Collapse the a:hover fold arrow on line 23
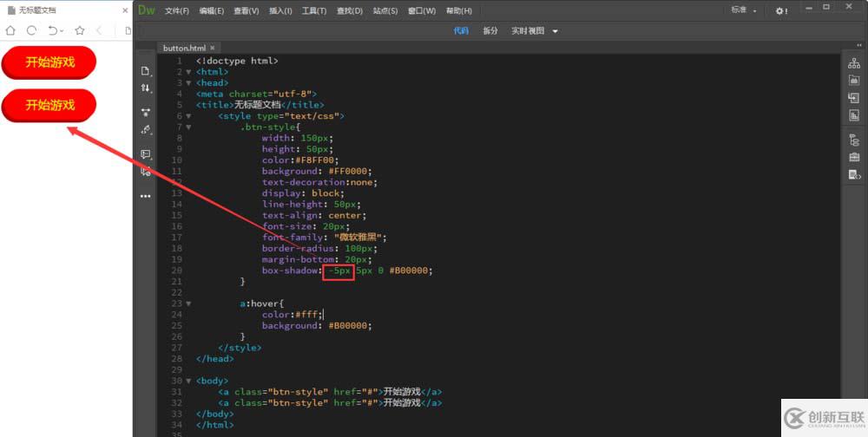This screenshot has width=868, height=437. (188, 303)
